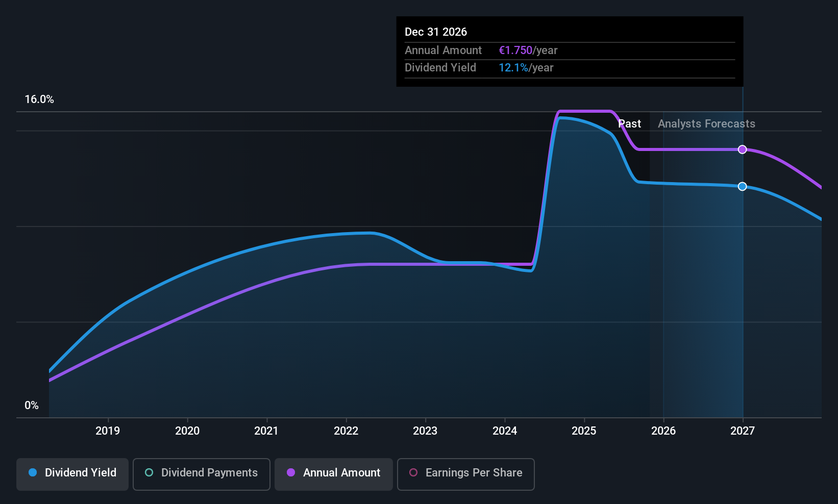Select the Analysts Forecasts section label
838x504 pixels.
pos(706,123)
